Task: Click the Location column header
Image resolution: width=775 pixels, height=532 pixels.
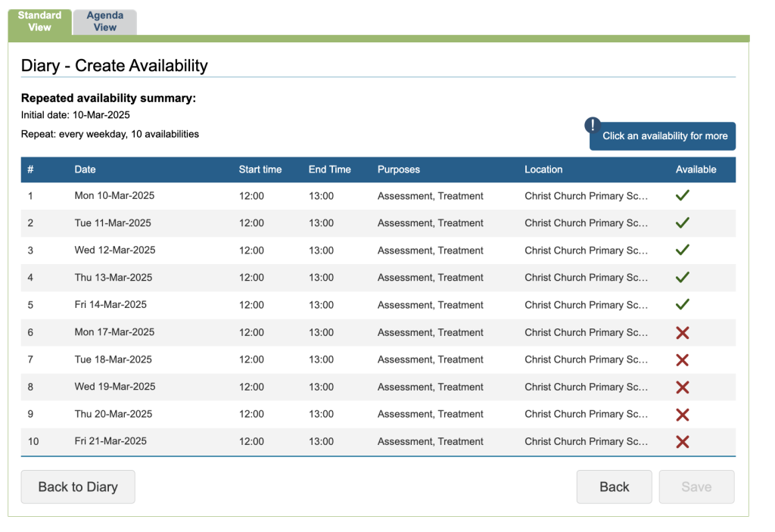Action: (x=543, y=170)
